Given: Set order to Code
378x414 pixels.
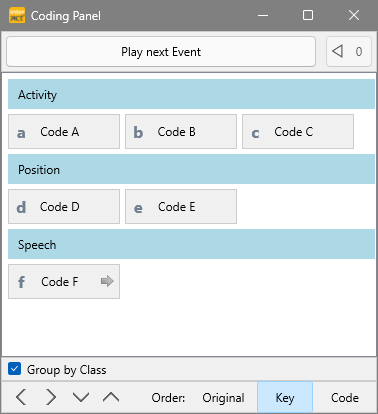Looking at the screenshot, I should tap(345, 398).
